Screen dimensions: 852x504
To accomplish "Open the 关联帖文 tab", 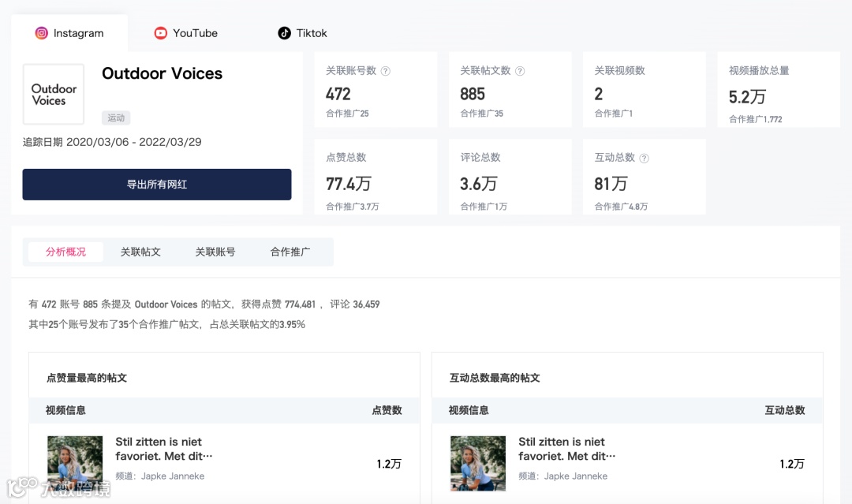I will pyautogui.click(x=140, y=252).
